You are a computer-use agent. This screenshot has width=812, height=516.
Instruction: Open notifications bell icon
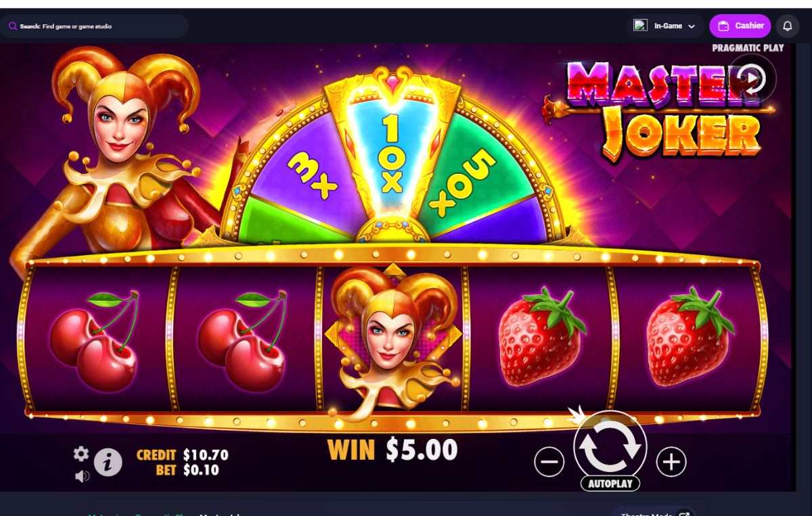[x=788, y=26]
